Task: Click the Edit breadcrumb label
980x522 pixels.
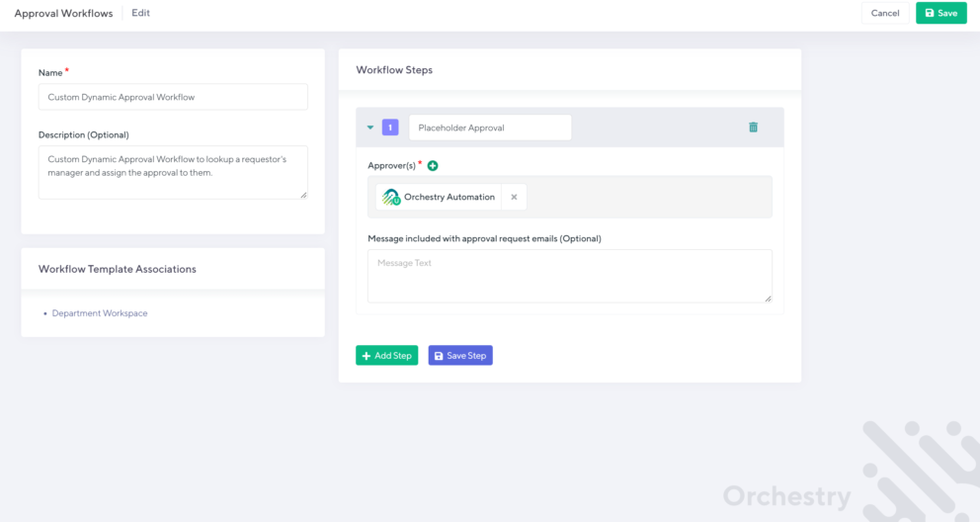Action: [140, 13]
